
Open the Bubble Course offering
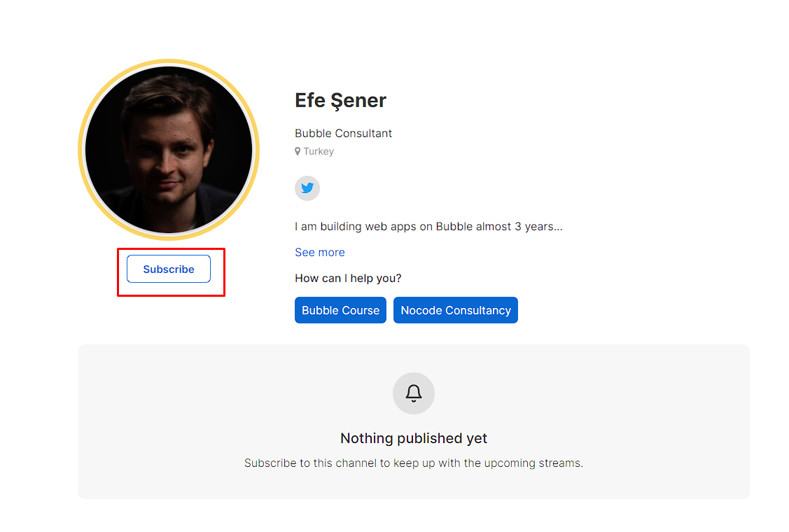click(340, 310)
